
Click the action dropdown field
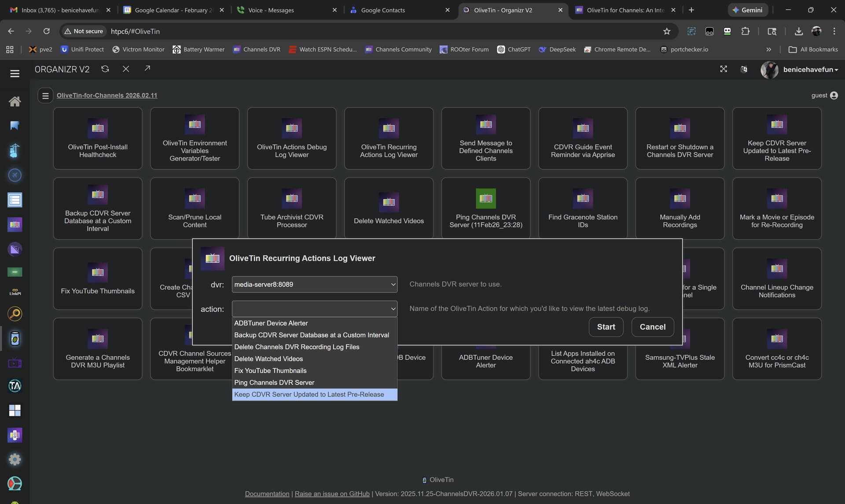coord(314,309)
